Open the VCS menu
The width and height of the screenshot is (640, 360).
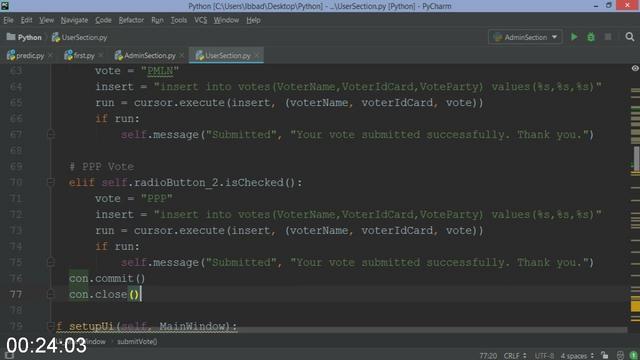200,20
